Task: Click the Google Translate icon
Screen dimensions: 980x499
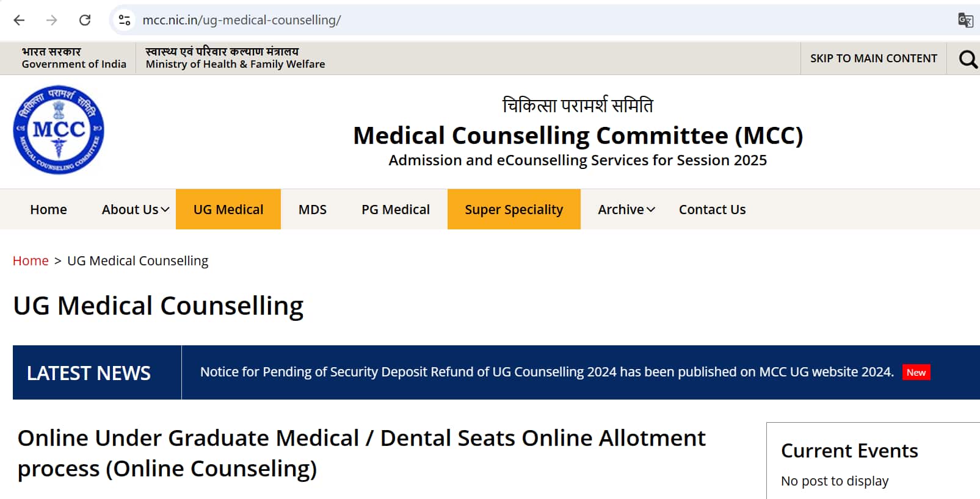Action: 965,20
